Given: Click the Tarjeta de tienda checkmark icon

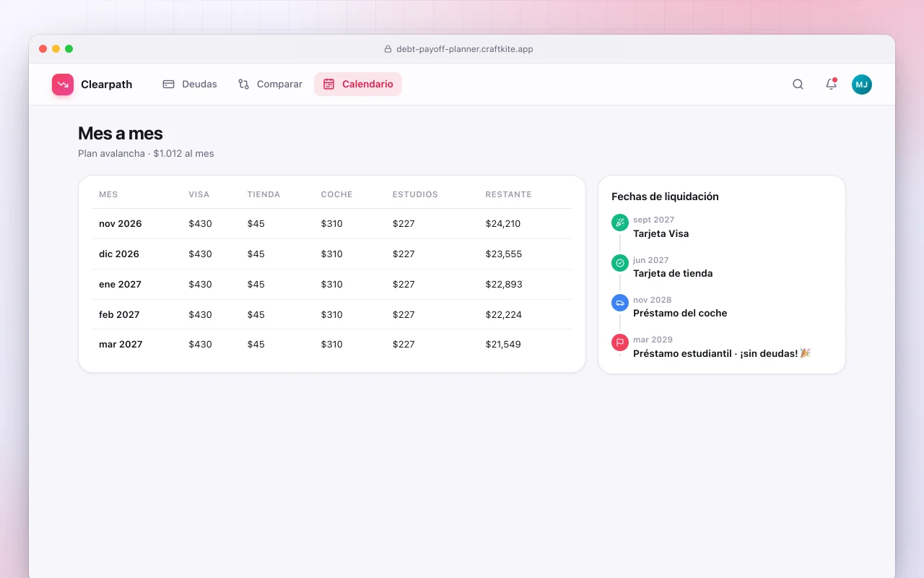Looking at the screenshot, I should coord(620,262).
